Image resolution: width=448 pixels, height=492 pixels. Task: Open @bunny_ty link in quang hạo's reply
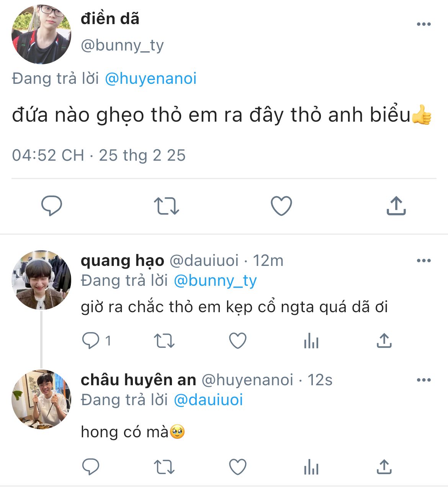215,281
